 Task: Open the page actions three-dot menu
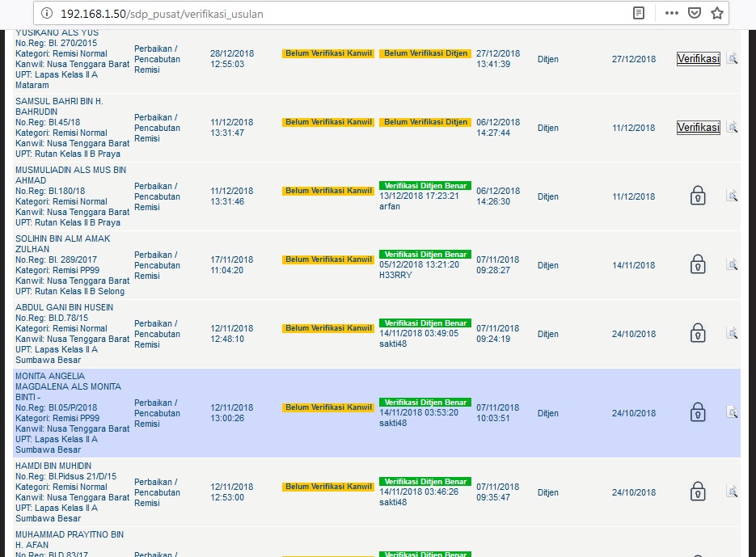pos(671,13)
